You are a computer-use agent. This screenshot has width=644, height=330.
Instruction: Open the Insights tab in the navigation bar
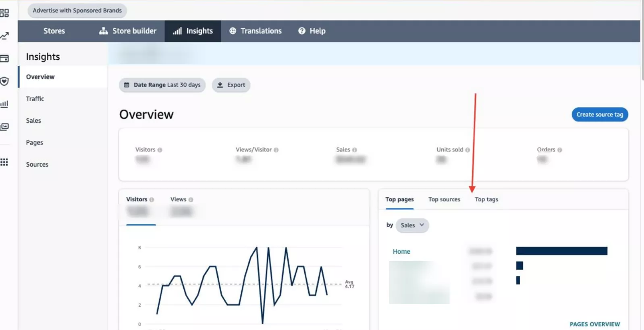point(193,31)
